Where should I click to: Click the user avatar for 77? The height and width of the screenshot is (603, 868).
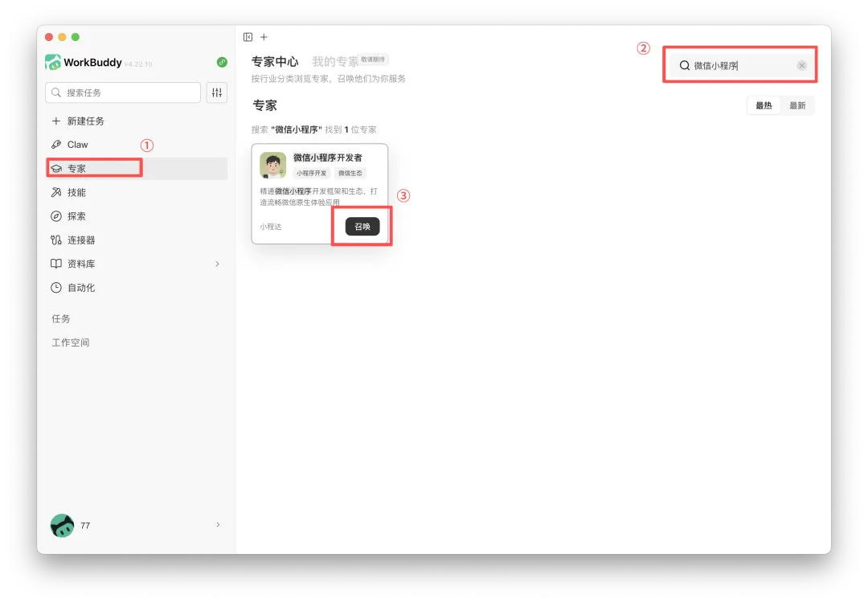62,525
